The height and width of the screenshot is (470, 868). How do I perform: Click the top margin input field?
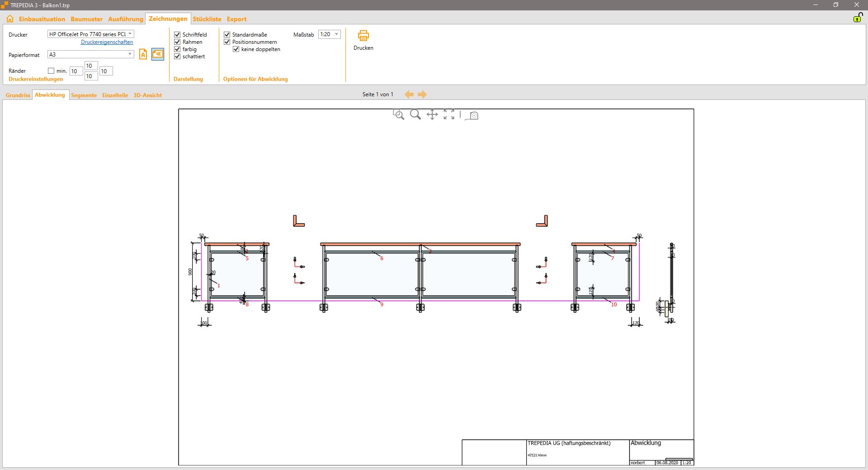tap(91, 66)
